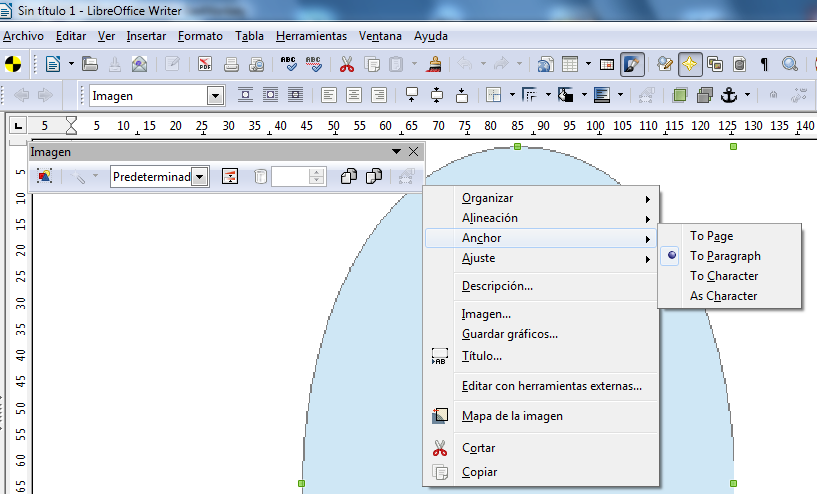The image size is (817, 494).
Task: Open the data sources icon
Action: (740, 65)
